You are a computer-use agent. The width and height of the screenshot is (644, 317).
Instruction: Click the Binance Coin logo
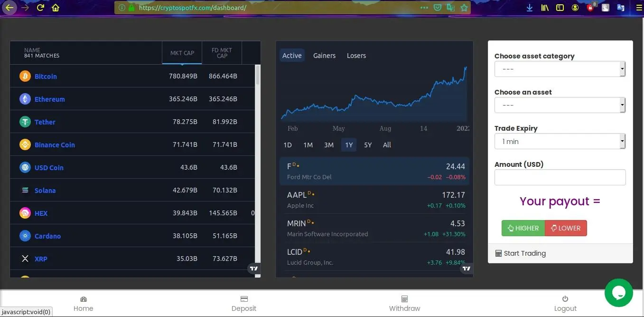point(25,144)
